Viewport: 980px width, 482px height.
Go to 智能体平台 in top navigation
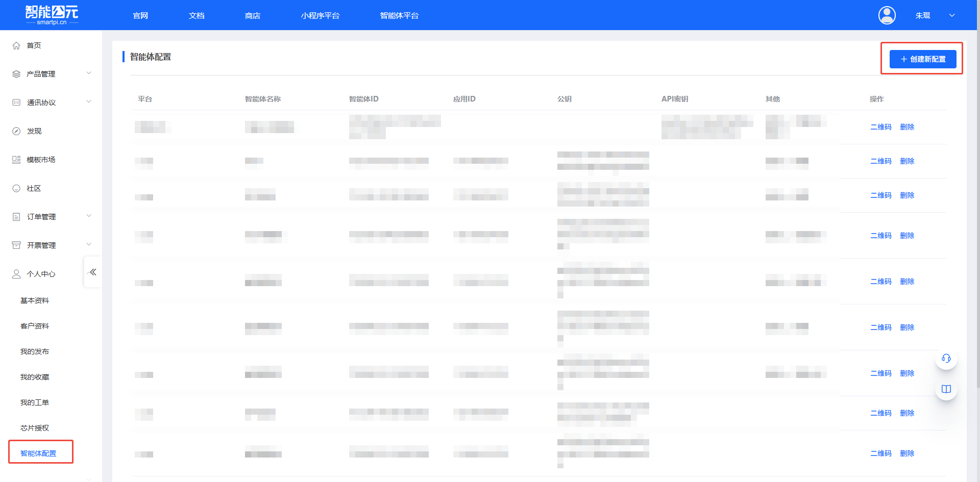click(399, 16)
